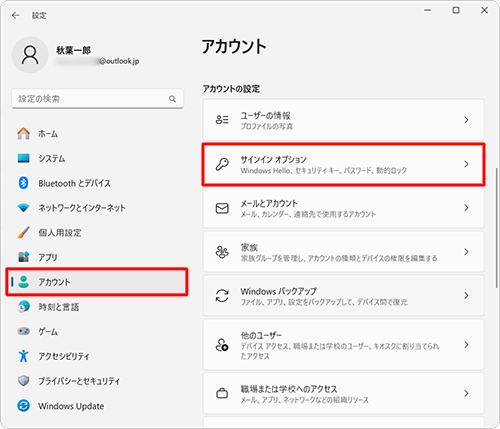Maximize the settings window

(x=456, y=10)
